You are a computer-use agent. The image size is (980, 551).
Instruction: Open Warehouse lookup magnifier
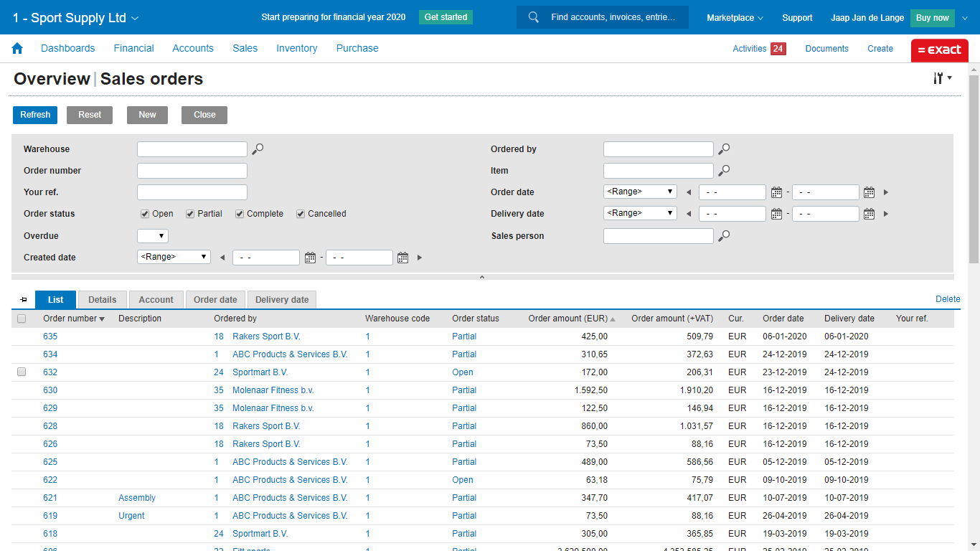click(258, 149)
